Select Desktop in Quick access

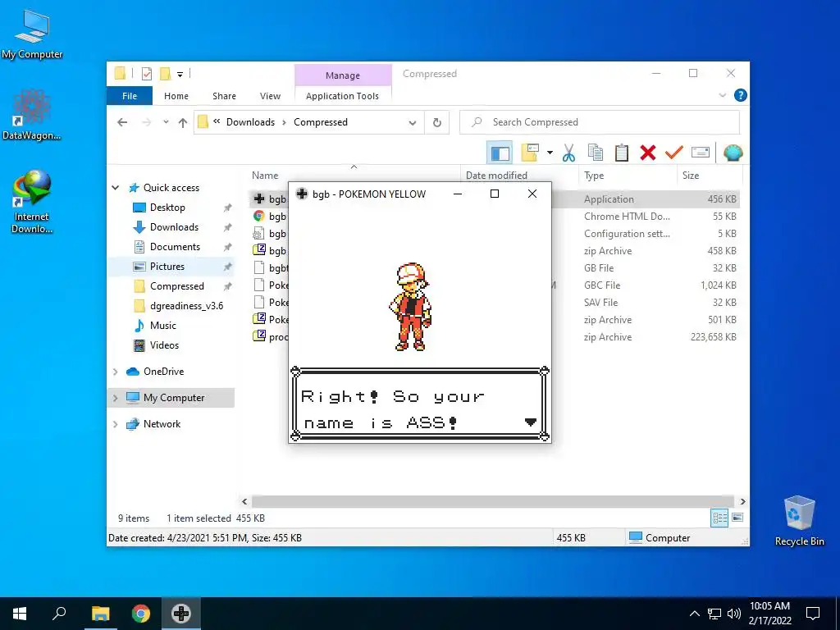[167, 208]
